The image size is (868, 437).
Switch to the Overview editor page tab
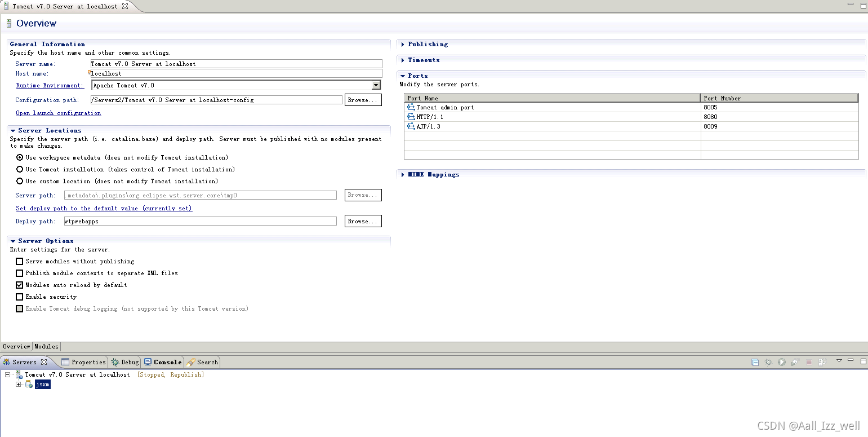pos(16,346)
